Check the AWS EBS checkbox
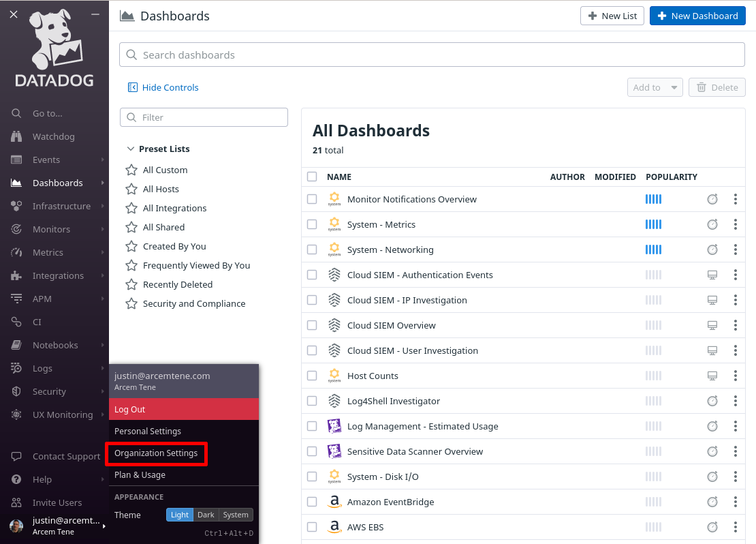The image size is (756, 544). coord(312,527)
